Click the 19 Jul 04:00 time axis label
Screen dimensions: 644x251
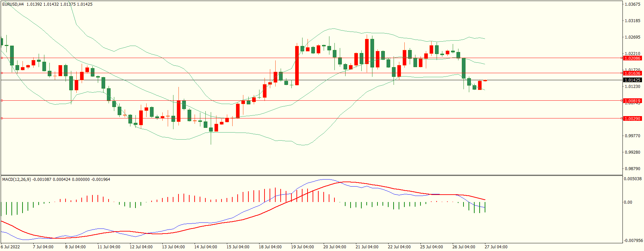302,247
